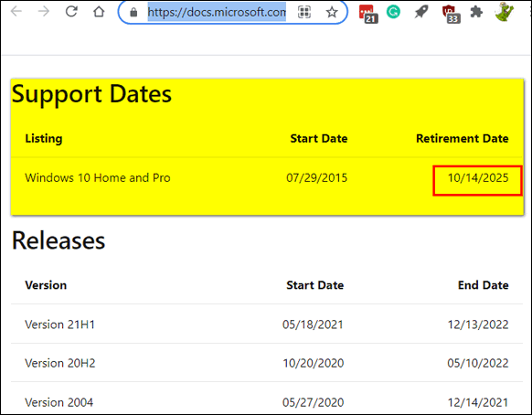Select the Windows 10 Home and Pro listing
Image resolution: width=532 pixels, height=415 pixels.
(98, 178)
